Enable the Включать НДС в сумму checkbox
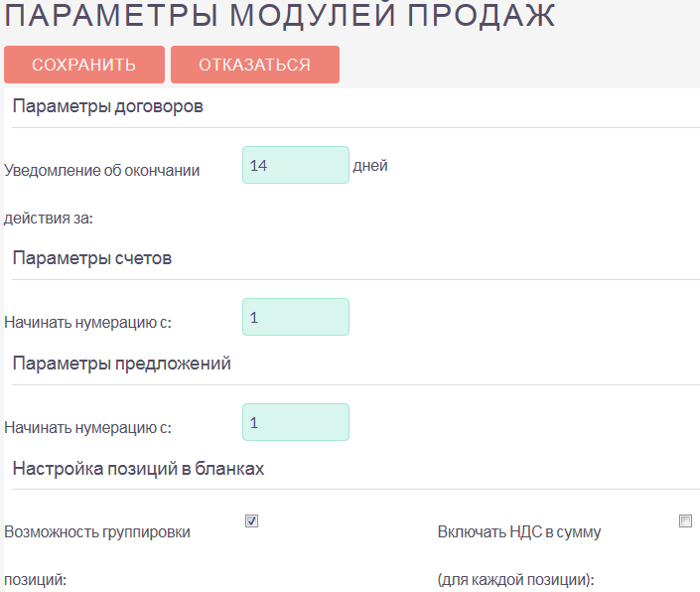The width and height of the screenshot is (700, 592). [685, 520]
